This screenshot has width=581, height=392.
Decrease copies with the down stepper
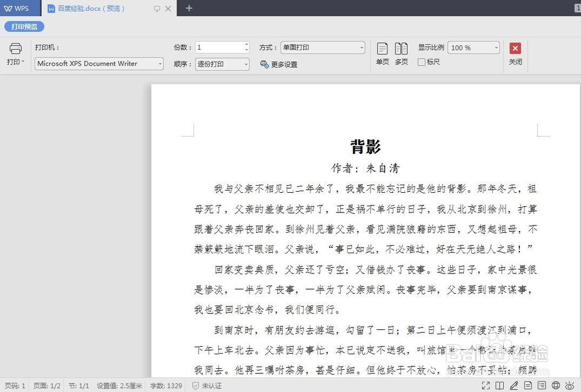[246, 50]
